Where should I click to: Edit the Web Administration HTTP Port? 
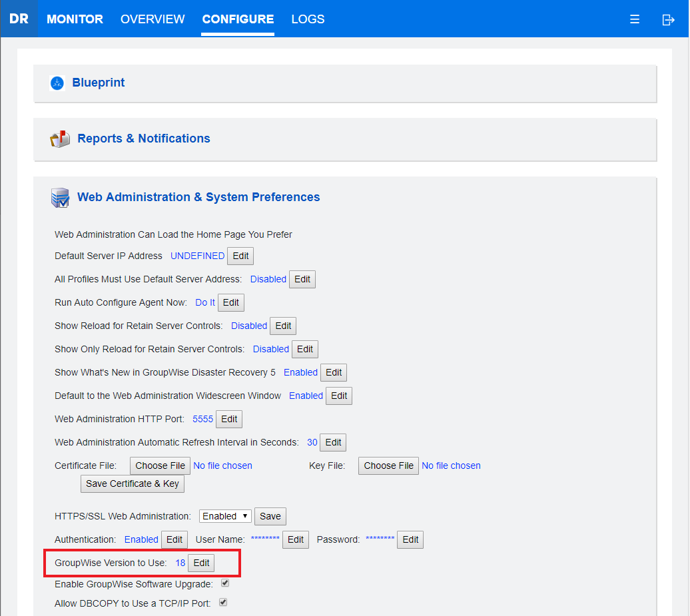coord(229,420)
